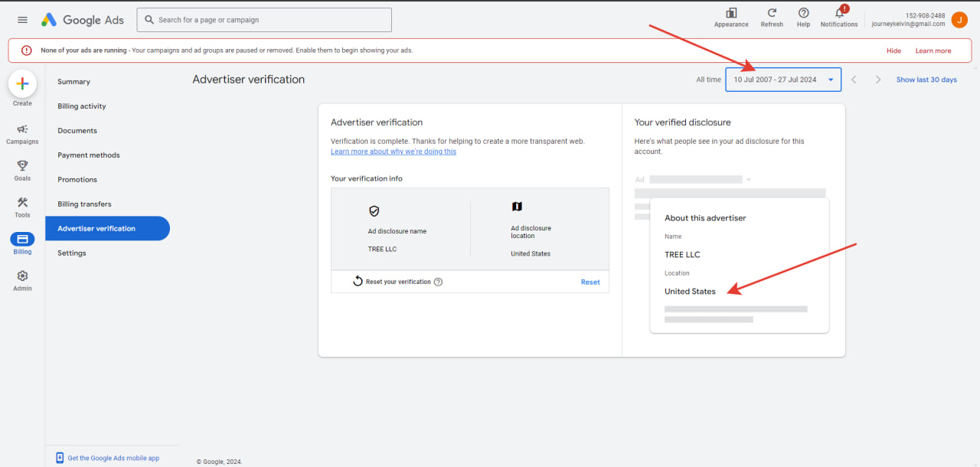This screenshot has height=467, width=980.
Task: Click the customer ID 152-908-2488
Action: point(925,15)
